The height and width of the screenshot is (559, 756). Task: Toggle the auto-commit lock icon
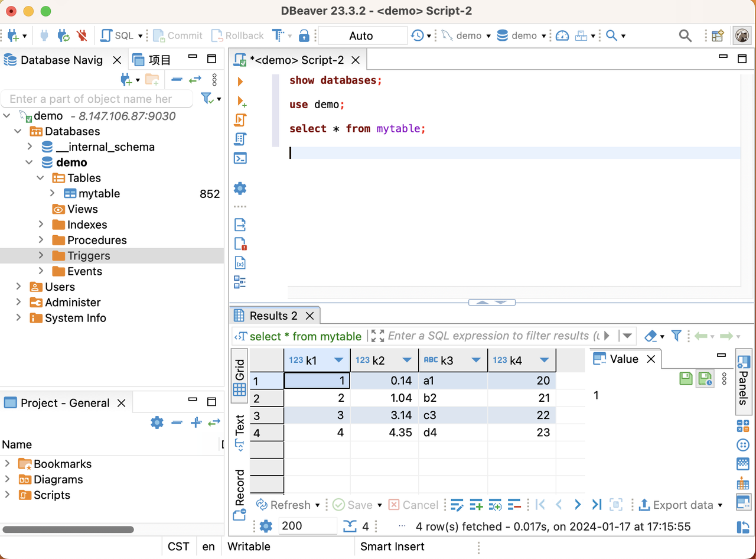pyautogui.click(x=305, y=35)
